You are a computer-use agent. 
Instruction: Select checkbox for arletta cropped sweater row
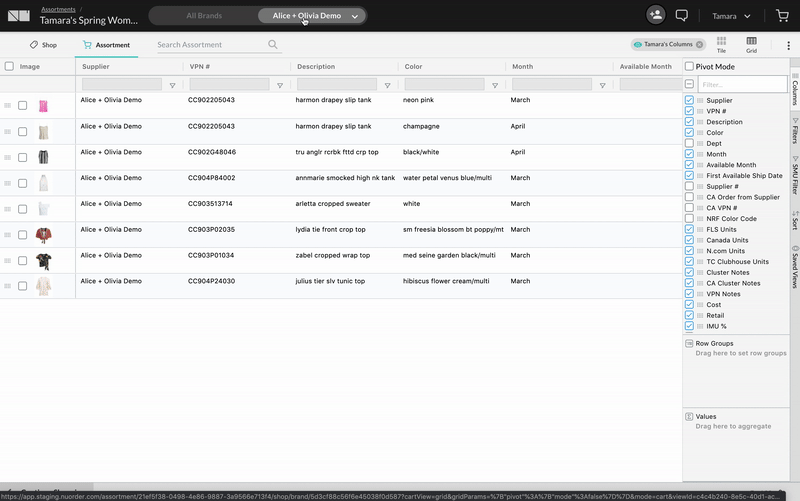point(22,209)
